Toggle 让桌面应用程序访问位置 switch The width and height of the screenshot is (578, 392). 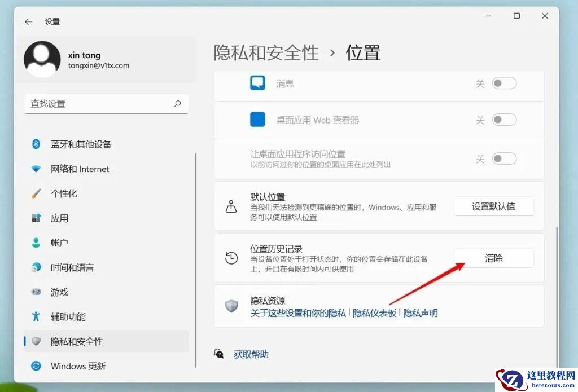tap(504, 159)
